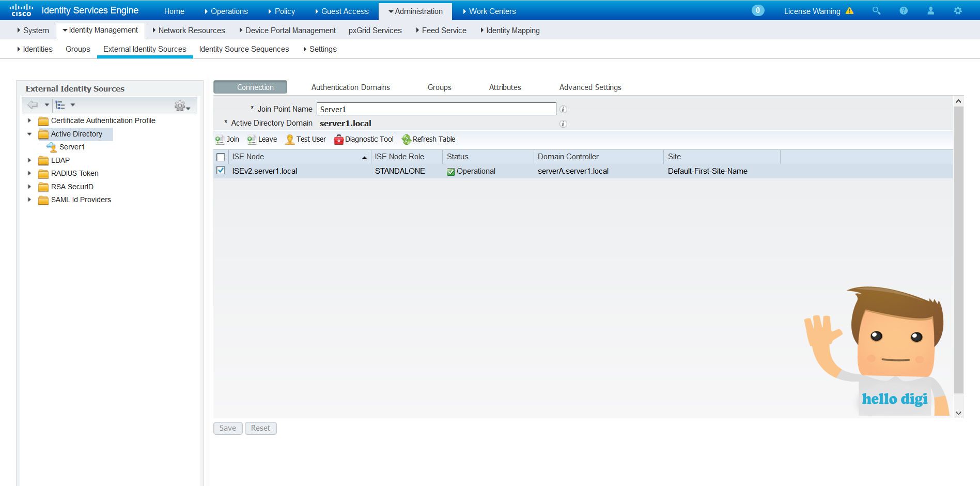980x486 pixels.
Task: Click the vertical scrollbar thumb
Action: tap(959, 249)
